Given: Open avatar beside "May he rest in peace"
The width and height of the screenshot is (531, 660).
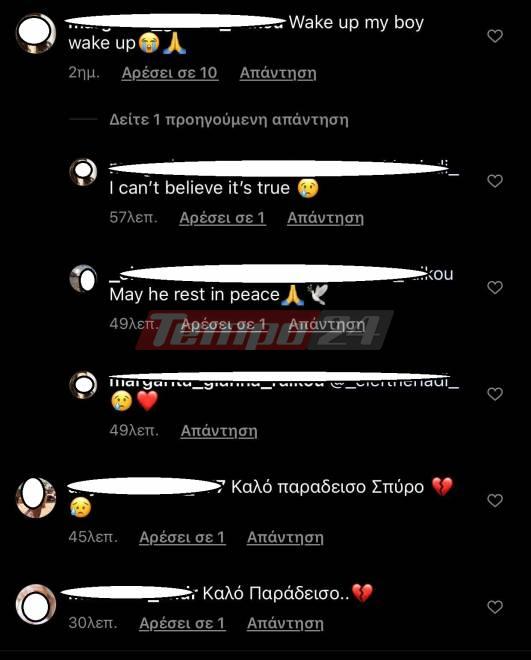Looking at the screenshot, I should point(83,279).
